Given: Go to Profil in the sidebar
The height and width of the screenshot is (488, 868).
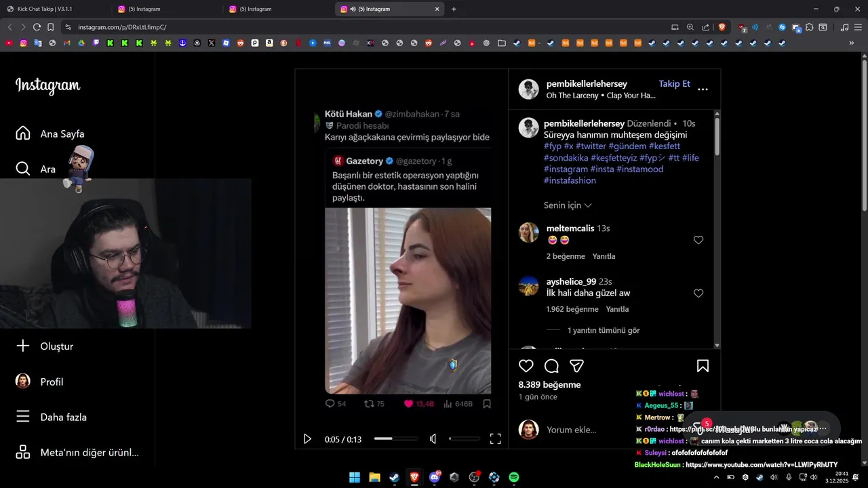Looking at the screenshot, I should click(39, 382).
